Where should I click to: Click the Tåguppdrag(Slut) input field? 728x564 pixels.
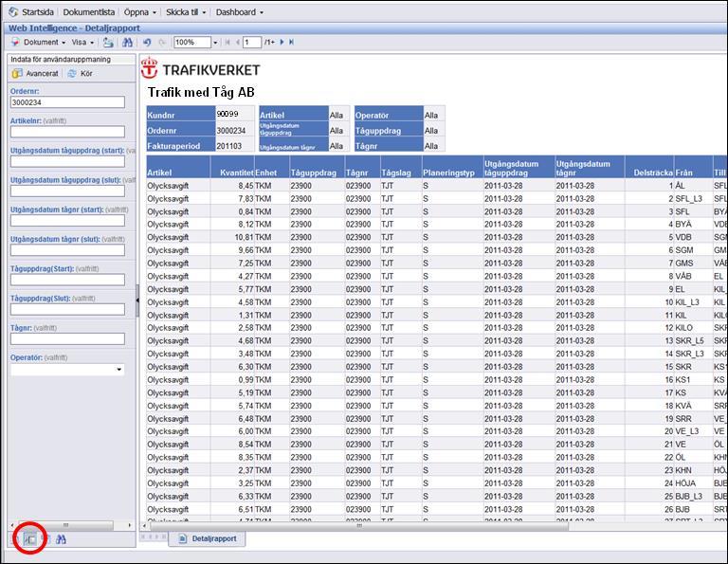pyautogui.click(x=68, y=309)
